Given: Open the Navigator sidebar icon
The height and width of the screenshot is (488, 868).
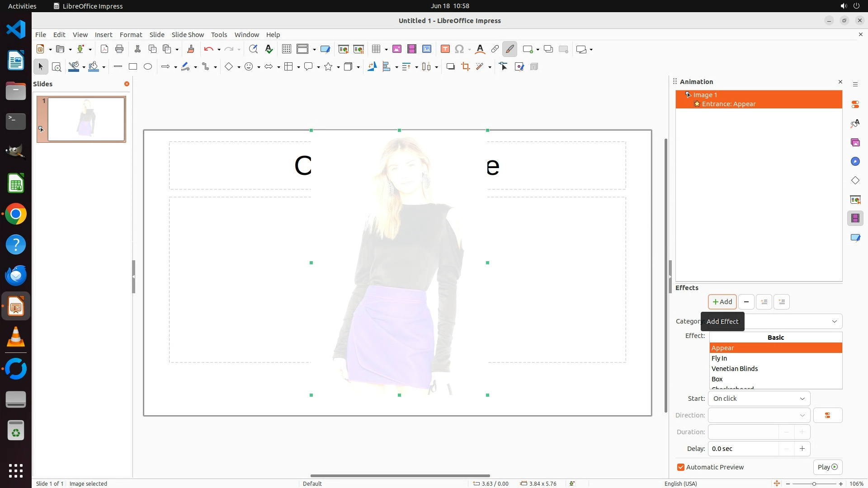Looking at the screenshot, I should (855, 162).
